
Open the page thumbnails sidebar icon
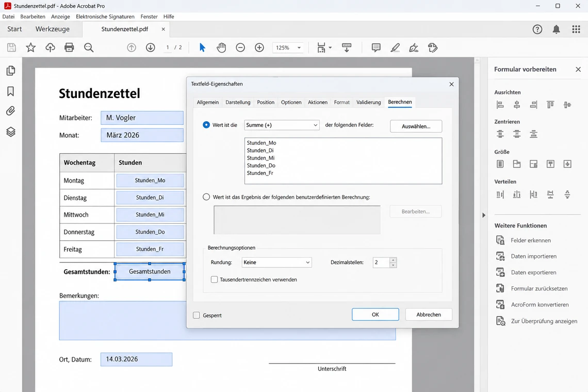tap(11, 71)
